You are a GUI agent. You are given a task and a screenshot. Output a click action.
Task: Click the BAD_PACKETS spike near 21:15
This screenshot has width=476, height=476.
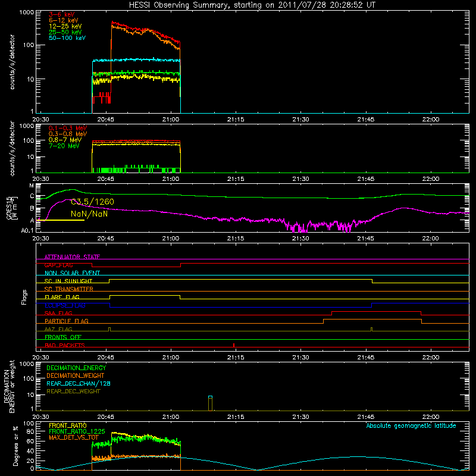pyautogui.click(x=234, y=345)
